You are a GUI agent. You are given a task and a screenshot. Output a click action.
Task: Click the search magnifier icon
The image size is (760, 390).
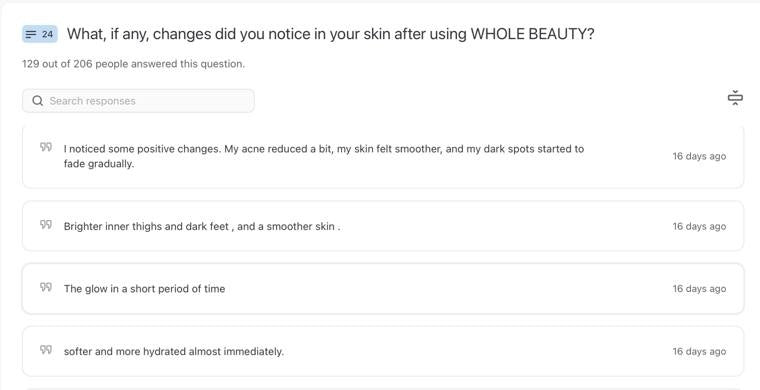[x=37, y=101]
